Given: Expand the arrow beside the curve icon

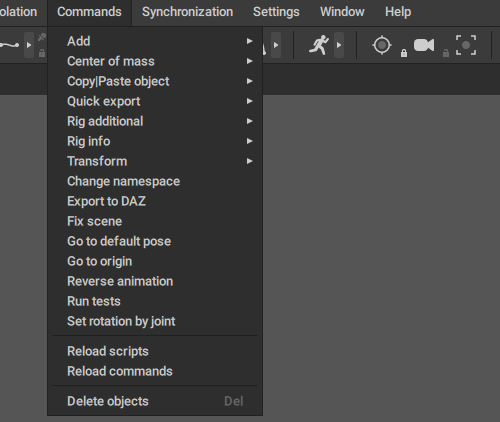Looking at the screenshot, I should pos(29,45).
